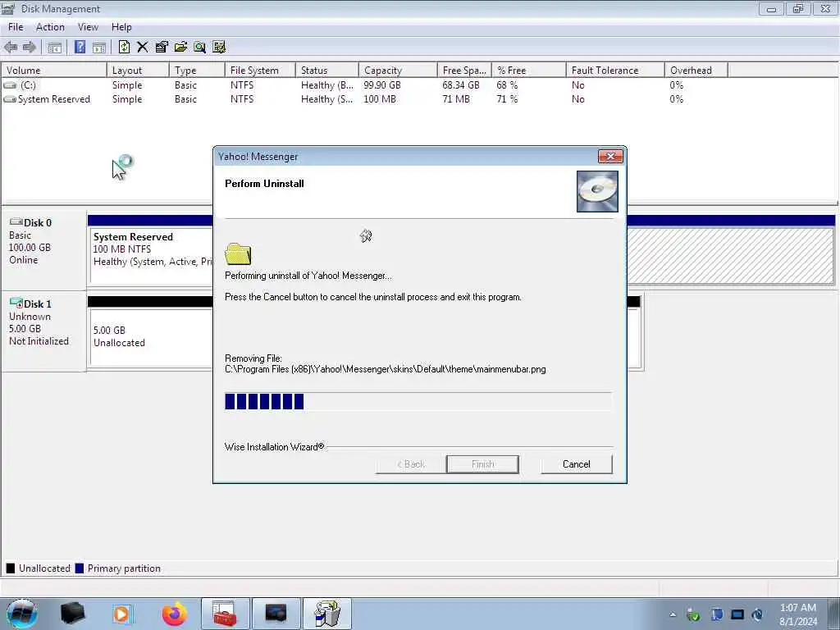
Task: Open Firefox from the taskbar
Action: [175, 614]
